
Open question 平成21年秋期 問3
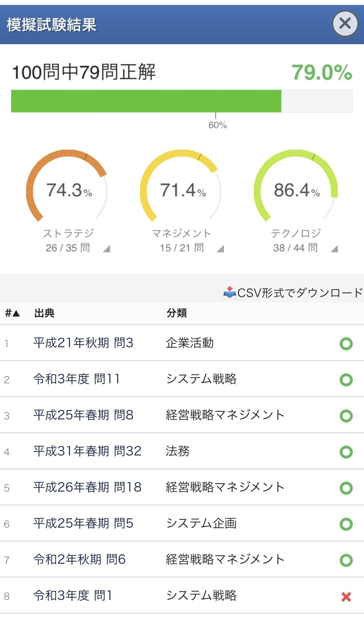pyautogui.click(x=83, y=343)
